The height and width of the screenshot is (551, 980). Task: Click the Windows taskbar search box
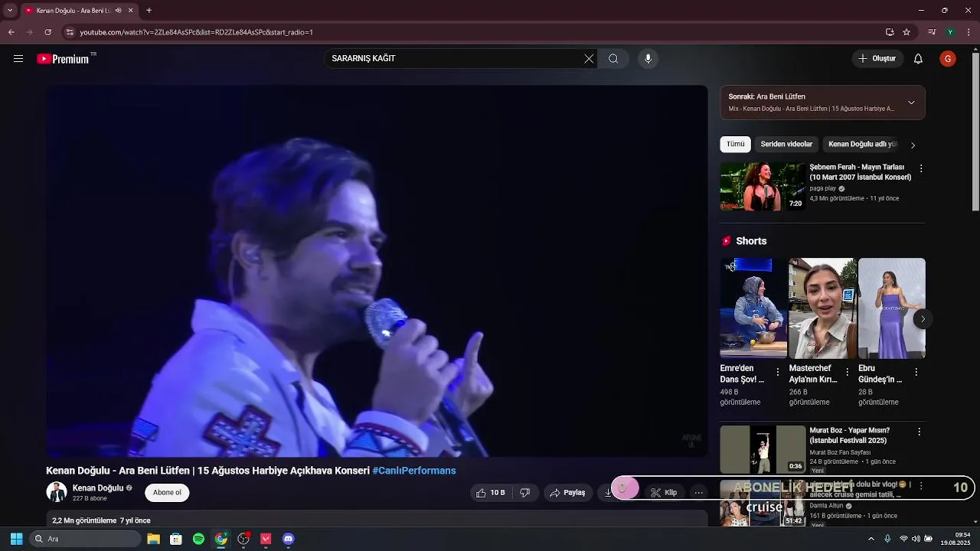click(x=85, y=539)
